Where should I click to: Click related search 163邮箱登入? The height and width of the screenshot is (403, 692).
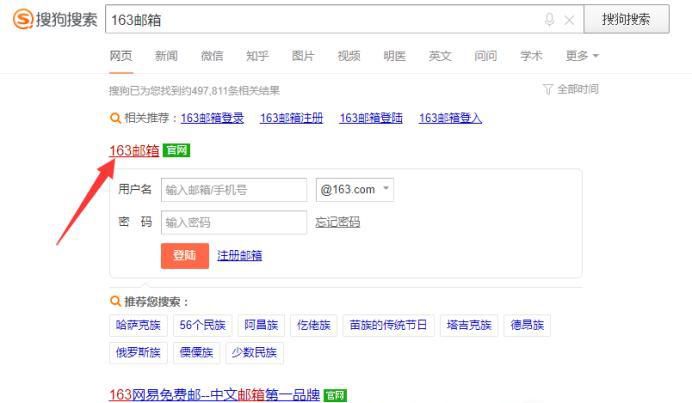[451, 118]
